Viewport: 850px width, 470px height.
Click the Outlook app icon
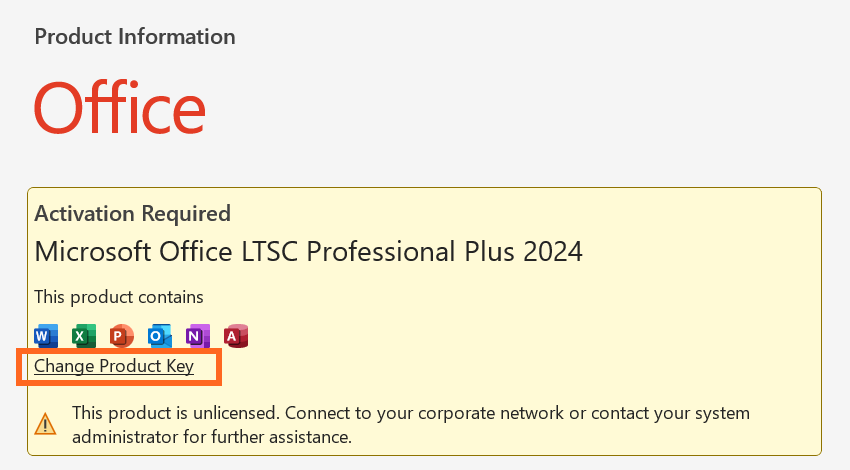[x=159, y=336]
